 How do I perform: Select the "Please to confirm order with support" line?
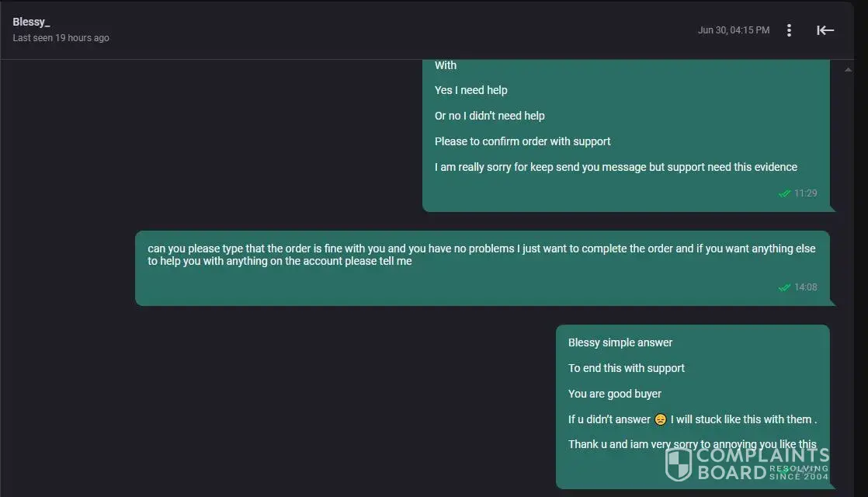pyautogui.click(x=523, y=141)
